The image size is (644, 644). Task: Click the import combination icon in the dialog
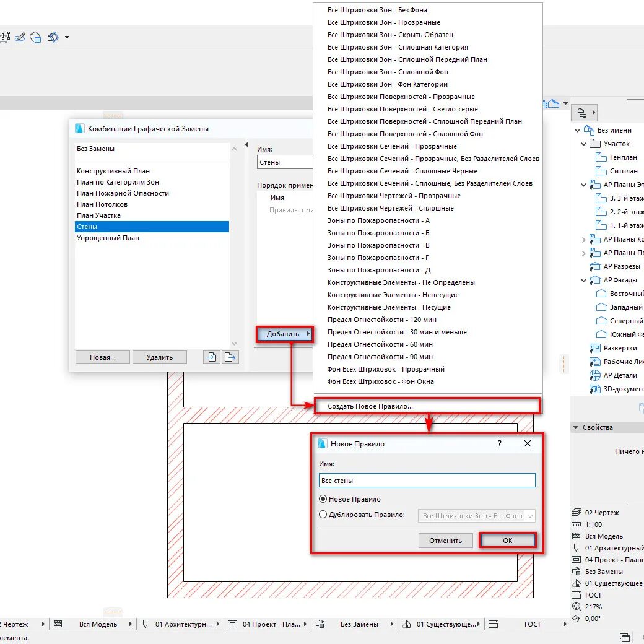212,357
